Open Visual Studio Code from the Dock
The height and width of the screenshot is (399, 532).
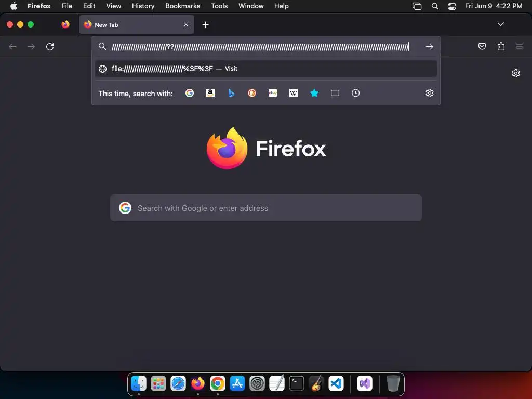[336, 383]
